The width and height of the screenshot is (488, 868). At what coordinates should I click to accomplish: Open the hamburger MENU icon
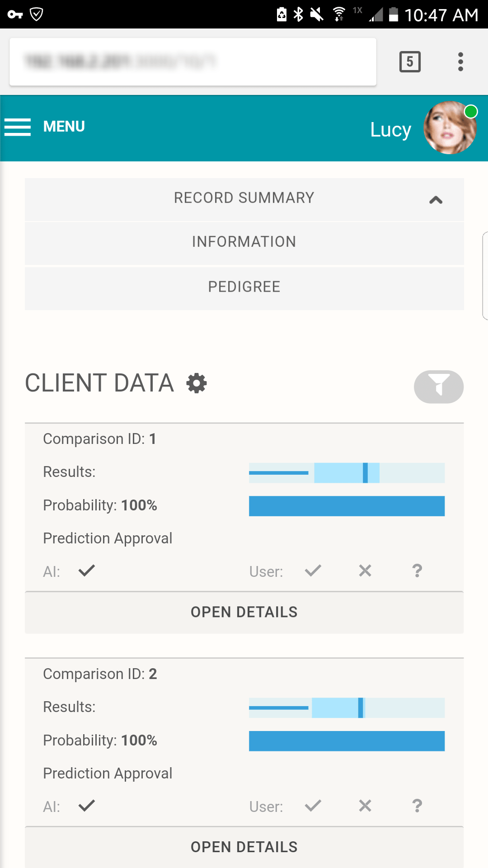[18, 127]
